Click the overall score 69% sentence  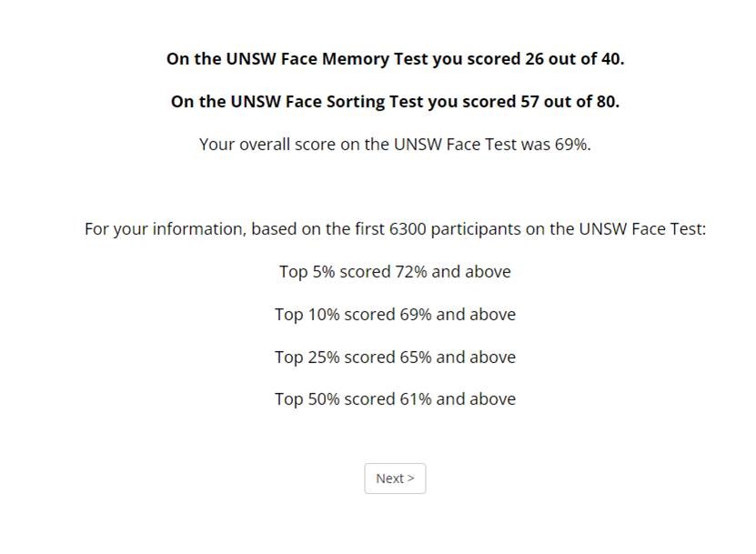395,144
